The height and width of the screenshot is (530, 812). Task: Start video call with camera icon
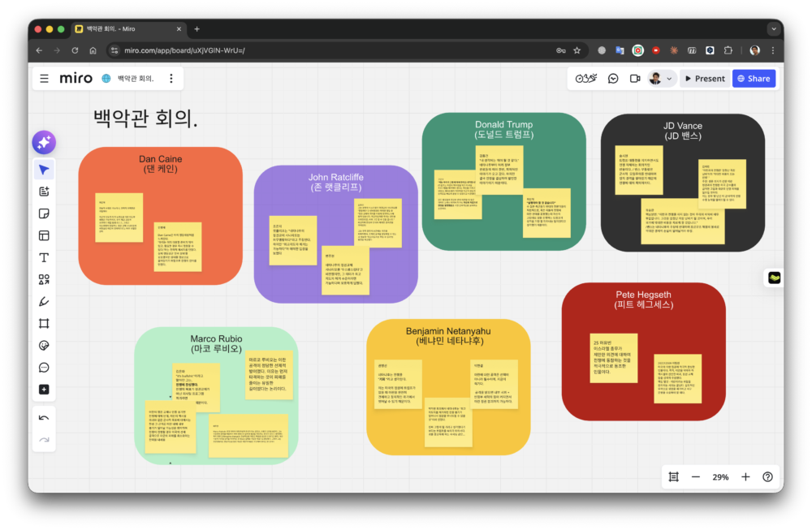635,79
